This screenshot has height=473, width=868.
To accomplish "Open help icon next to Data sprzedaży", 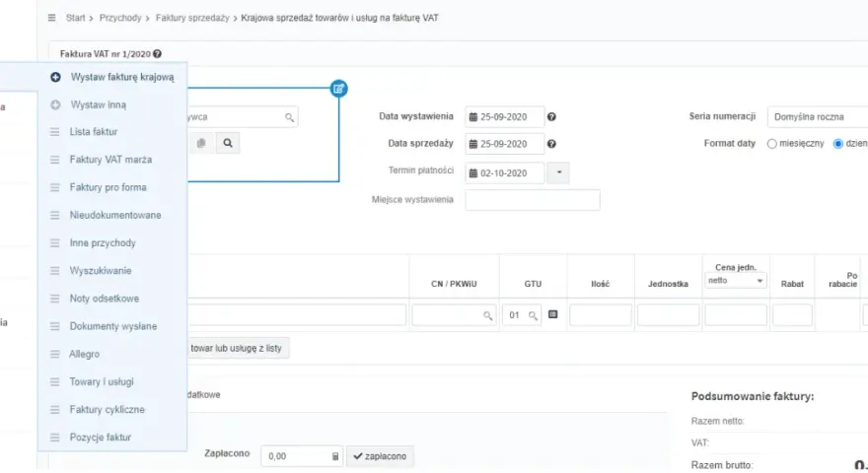I will (x=551, y=144).
